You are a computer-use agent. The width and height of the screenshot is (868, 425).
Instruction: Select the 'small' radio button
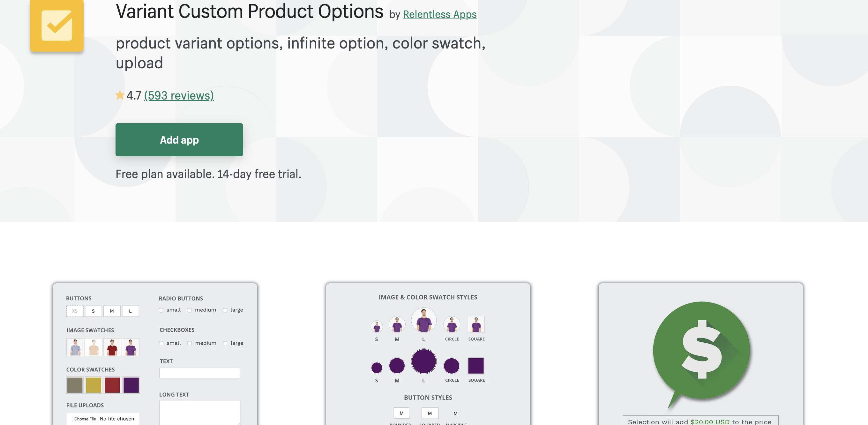click(x=161, y=310)
